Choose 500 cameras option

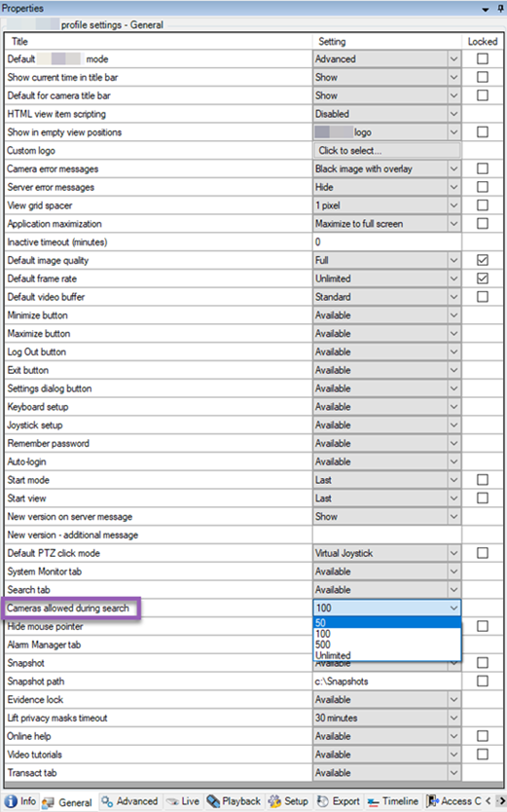coord(387,645)
